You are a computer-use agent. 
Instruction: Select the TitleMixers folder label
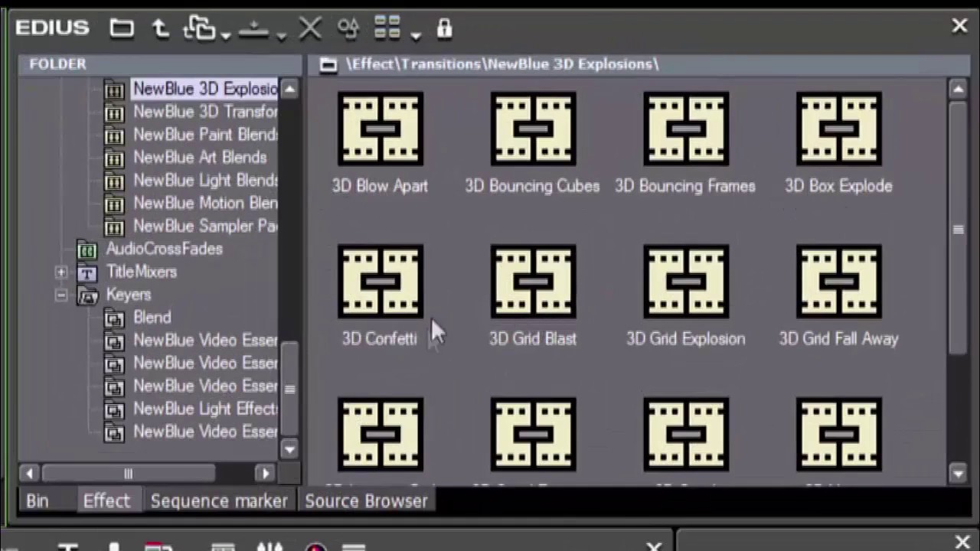tap(142, 272)
